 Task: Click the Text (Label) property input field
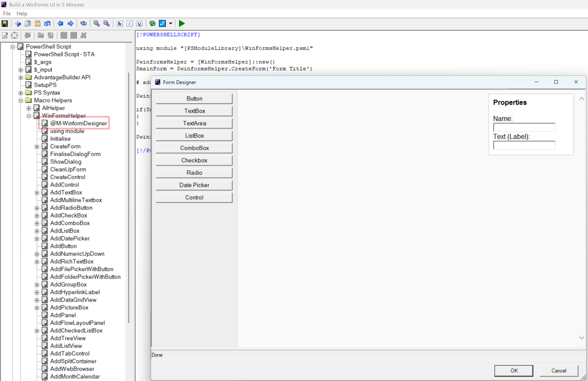tap(524, 145)
